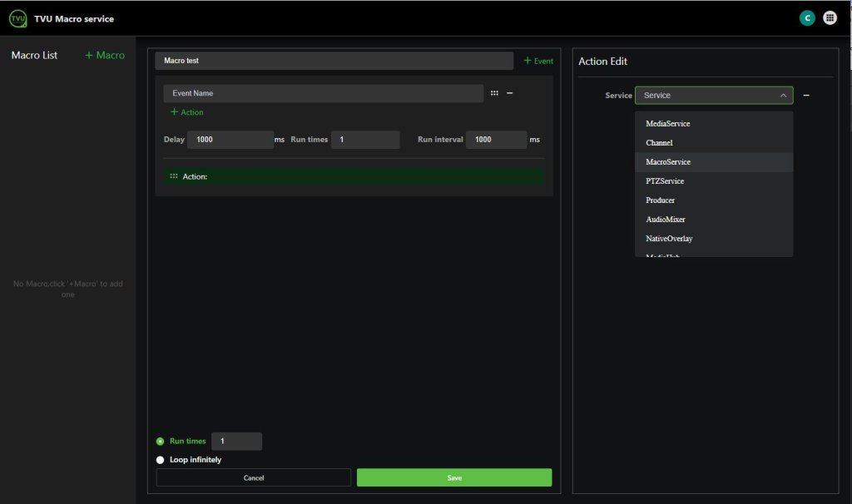The height and width of the screenshot is (504, 852).
Task: Open the Macro List panel heading
Action: 34,54
